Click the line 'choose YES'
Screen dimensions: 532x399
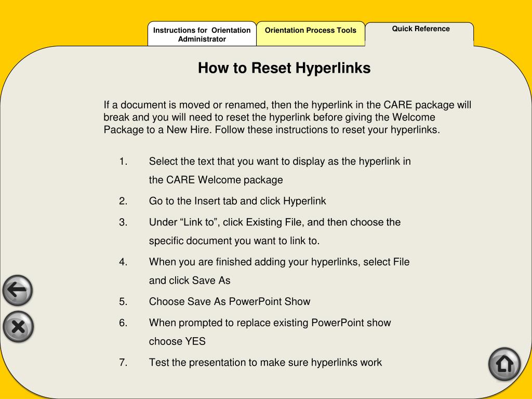point(177,341)
